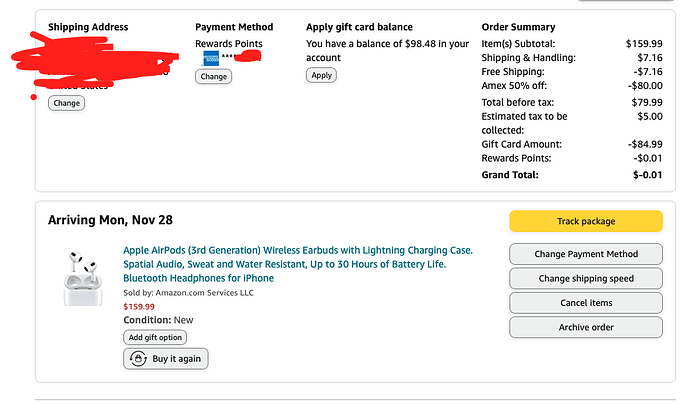Click Add gift option button
This screenshot has width=690, height=405.
tap(155, 337)
